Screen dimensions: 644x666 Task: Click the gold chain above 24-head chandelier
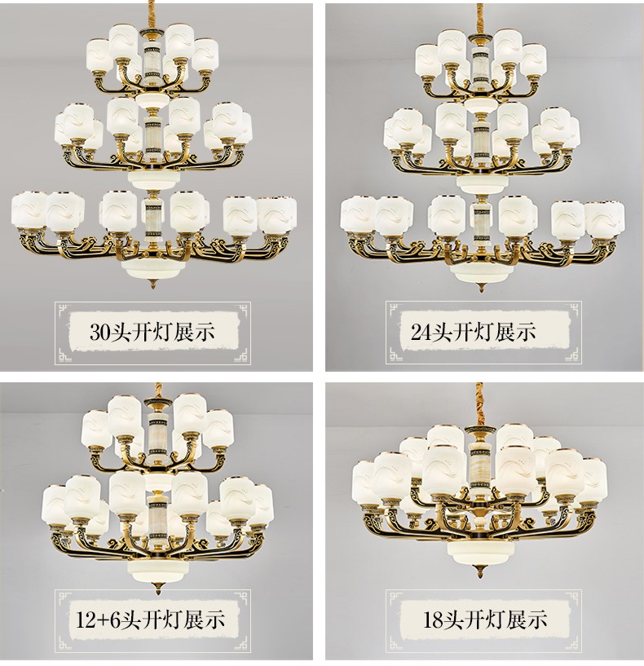479,18
